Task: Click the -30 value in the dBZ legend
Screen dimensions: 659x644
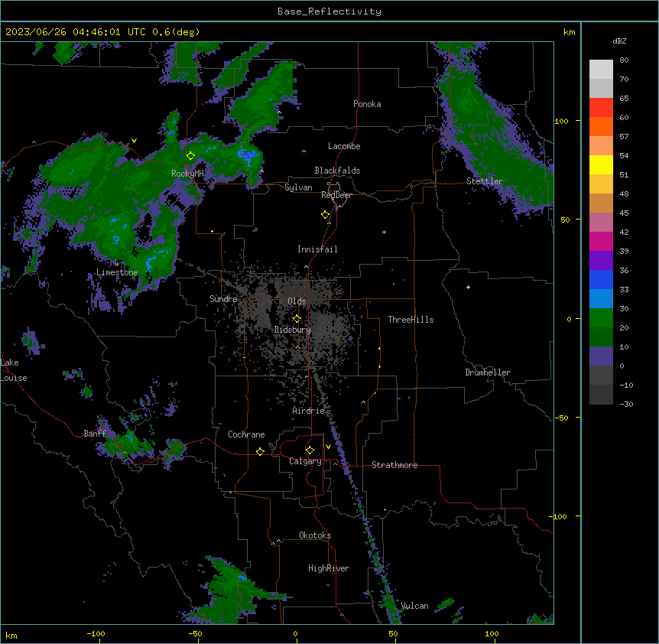Action: click(626, 404)
